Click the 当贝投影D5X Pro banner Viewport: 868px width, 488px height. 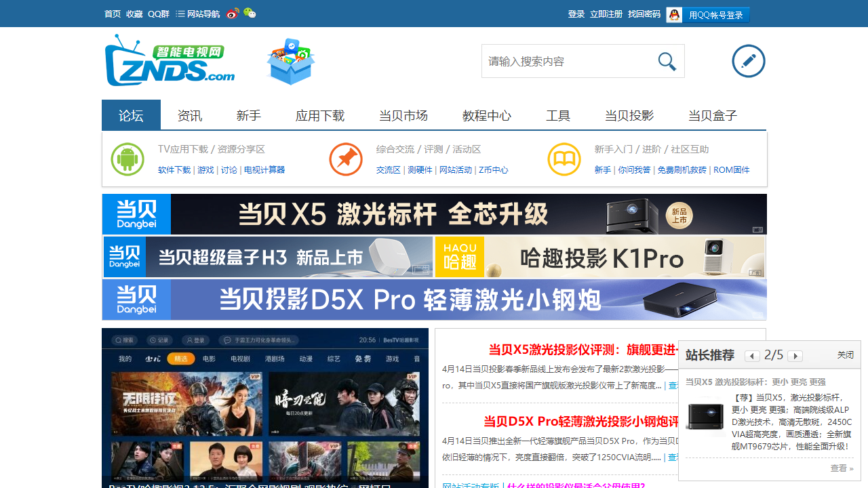click(434, 299)
